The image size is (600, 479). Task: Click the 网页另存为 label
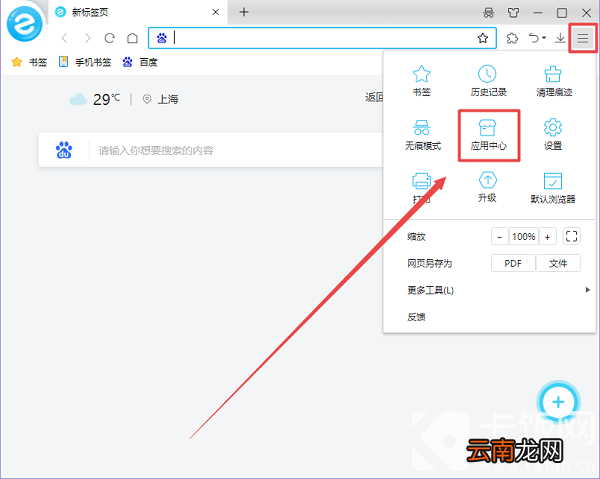[x=429, y=263]
